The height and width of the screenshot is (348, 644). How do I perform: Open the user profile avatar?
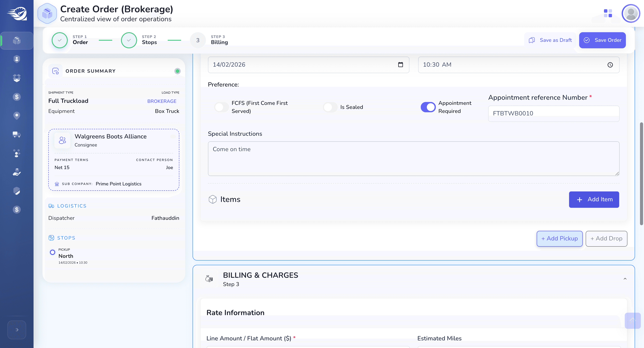[631, 13]
